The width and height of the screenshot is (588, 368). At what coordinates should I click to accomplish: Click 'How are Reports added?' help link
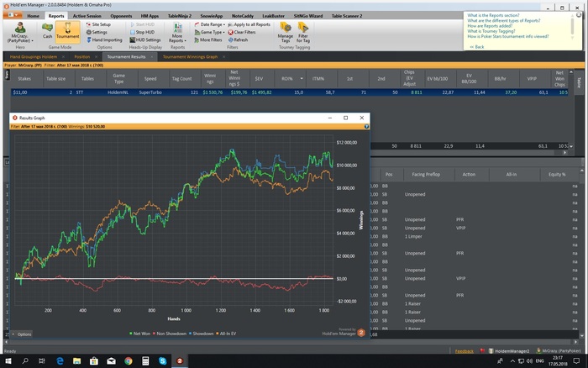pyautogui.click(x=490, y=26)
